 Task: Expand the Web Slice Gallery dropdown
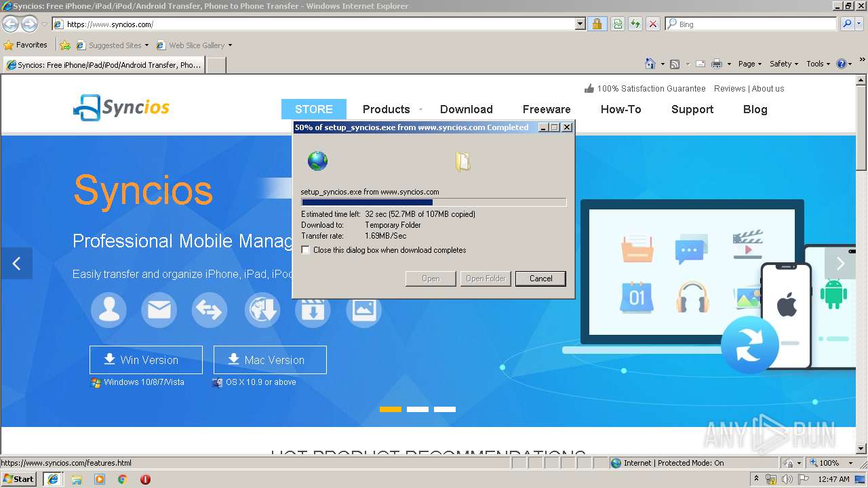point(230,45)
